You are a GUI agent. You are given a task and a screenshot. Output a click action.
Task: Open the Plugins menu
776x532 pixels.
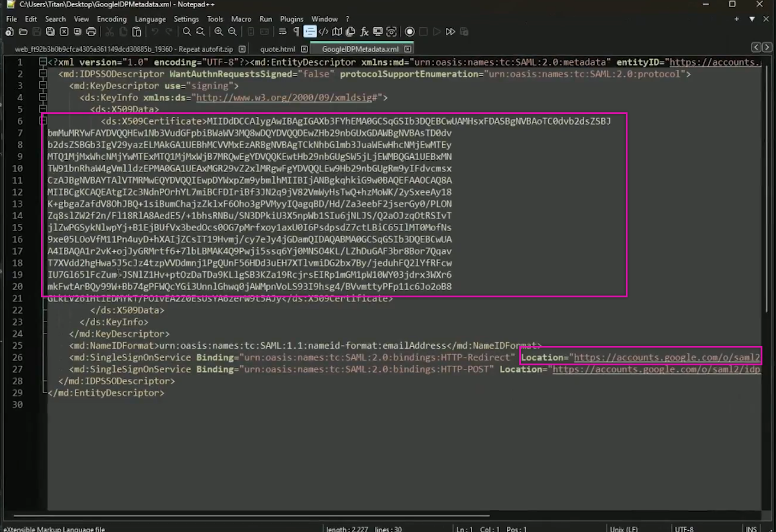tap(292, 19)
